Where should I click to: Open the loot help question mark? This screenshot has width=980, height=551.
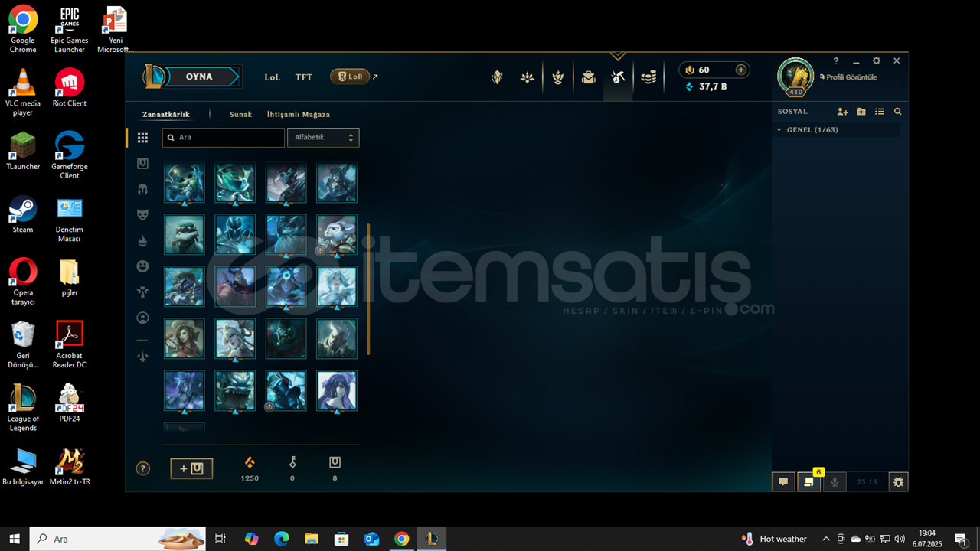tap(142, 468)
